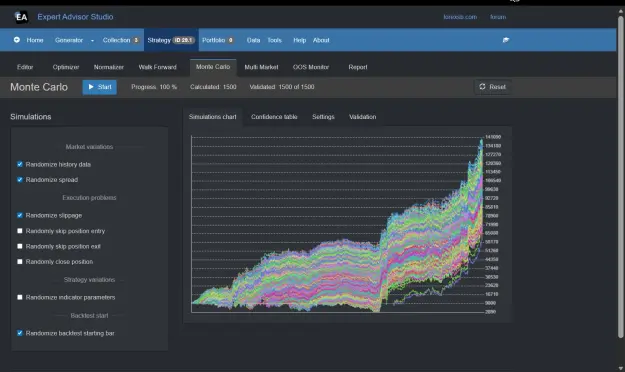The height and width of the screenshot is (372, 625).
Task: Switch to the Walk Forward tab
Action: pos(157,67)
